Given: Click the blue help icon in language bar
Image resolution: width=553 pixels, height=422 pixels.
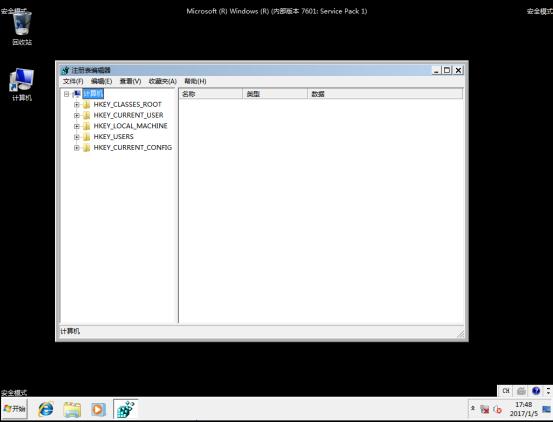Looking at the screenshot, I should 536,391.
